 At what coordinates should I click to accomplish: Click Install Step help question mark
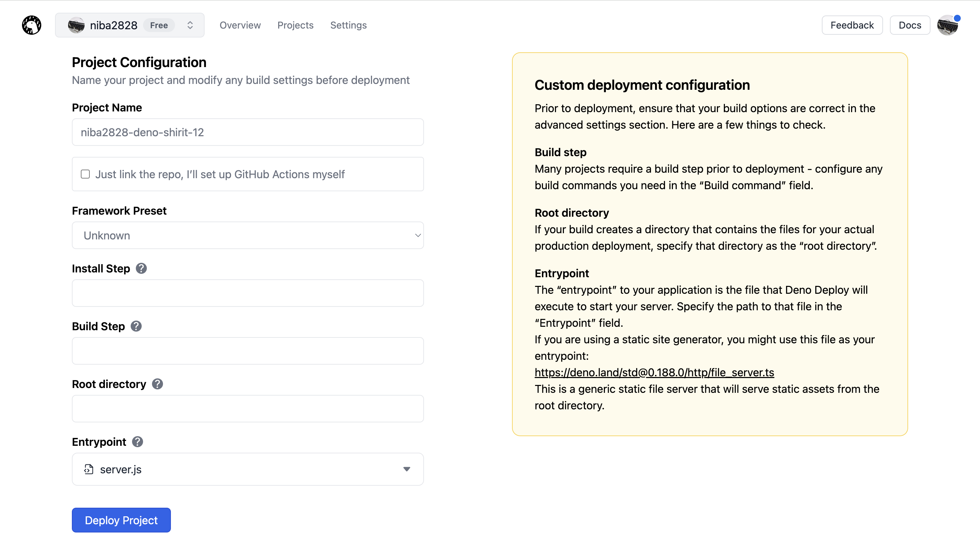[141, 268]
